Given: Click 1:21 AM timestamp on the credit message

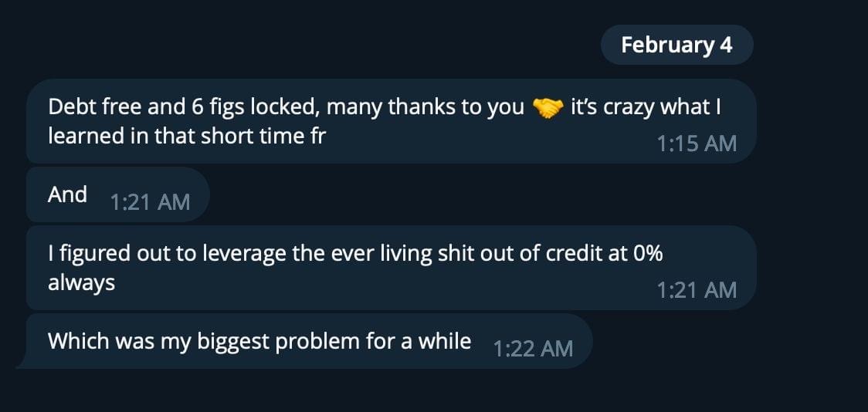Looking at the screenshot, I should 697,290.
